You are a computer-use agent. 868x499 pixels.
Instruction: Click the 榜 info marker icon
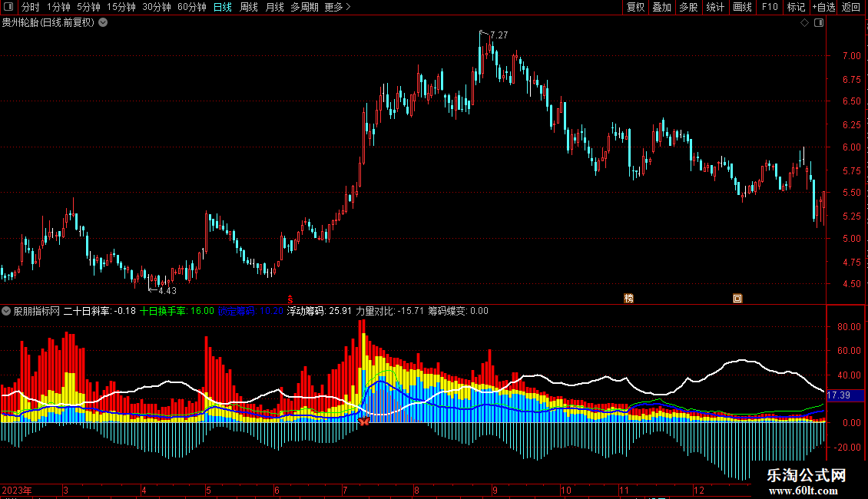tap(628, 299)
